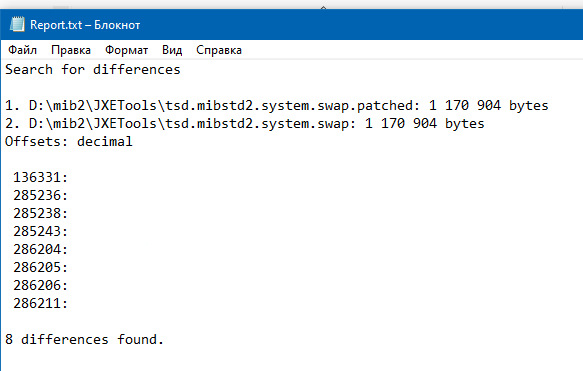Place cursor at offset 285238 line
Screen dimensions: 583x371
click(41, 213)
